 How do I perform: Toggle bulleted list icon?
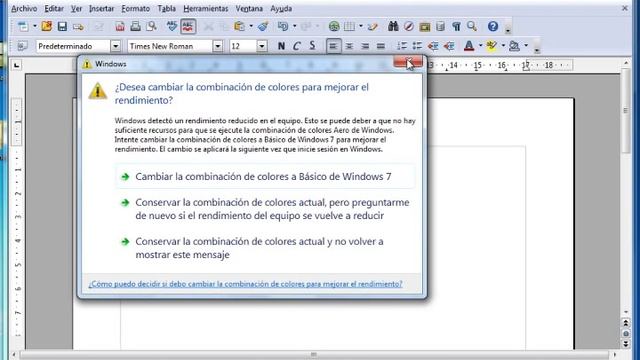pos(417,46)
